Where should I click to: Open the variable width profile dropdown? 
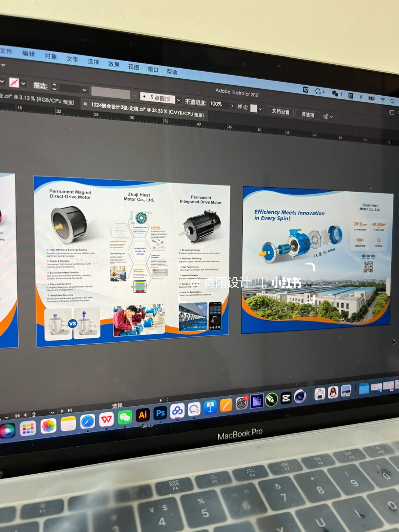pyautogui.click(x=134, y=95)
